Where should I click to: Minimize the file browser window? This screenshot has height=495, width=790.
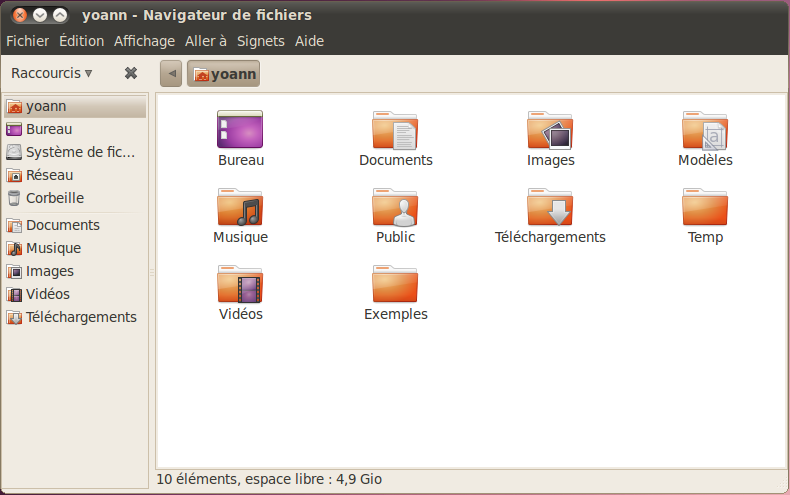[40, 16]
